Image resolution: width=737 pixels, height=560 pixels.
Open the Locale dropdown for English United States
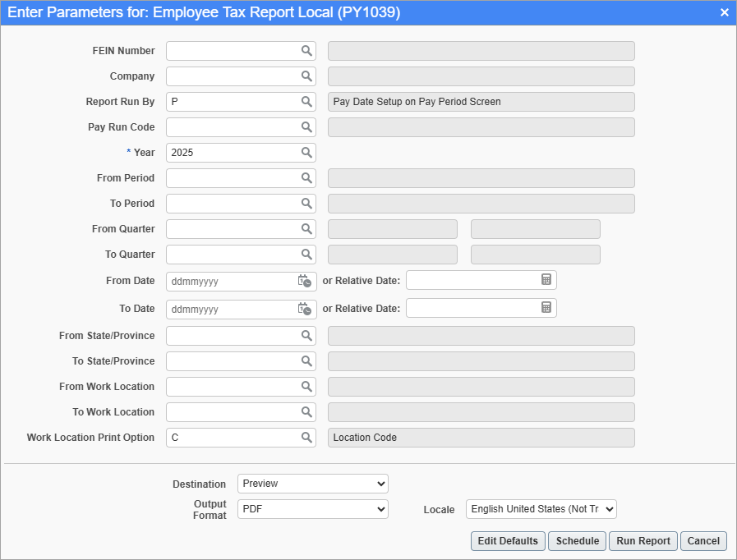click(541, 509)
